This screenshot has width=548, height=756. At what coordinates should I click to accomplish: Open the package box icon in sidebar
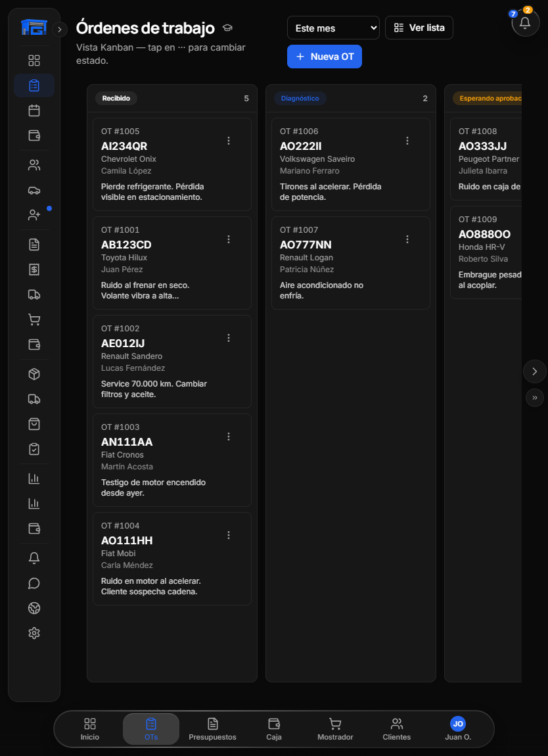point(34,374)
